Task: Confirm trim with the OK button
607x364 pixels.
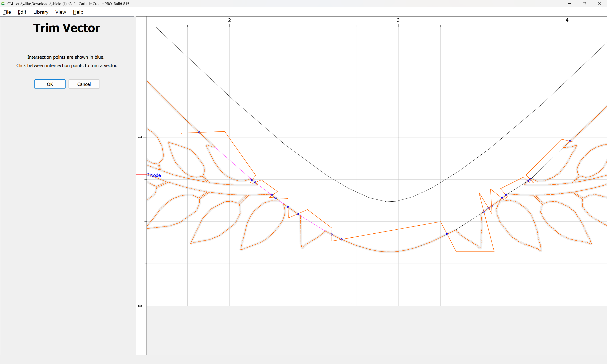Action: 50,84
